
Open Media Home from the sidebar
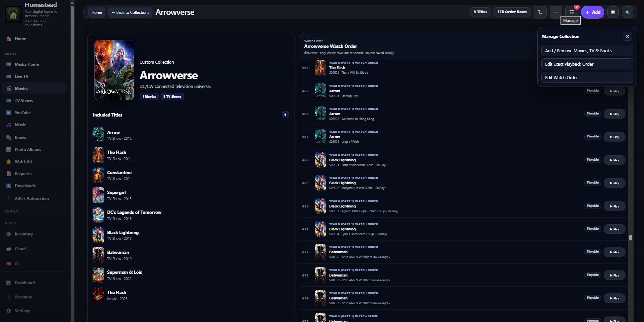pyautogui.click(x=27, y=64)
